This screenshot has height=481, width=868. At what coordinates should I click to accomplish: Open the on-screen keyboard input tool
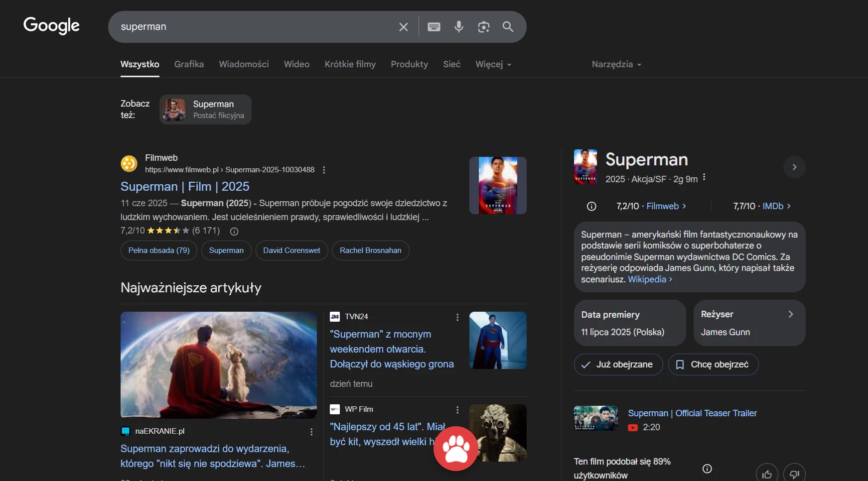coord(434,27)
